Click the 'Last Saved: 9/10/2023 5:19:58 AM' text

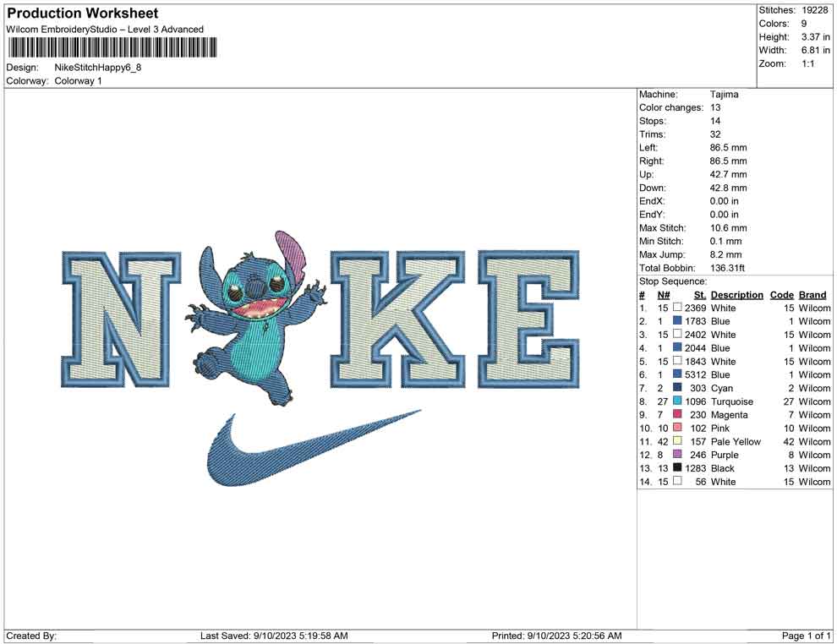[275, 636]
